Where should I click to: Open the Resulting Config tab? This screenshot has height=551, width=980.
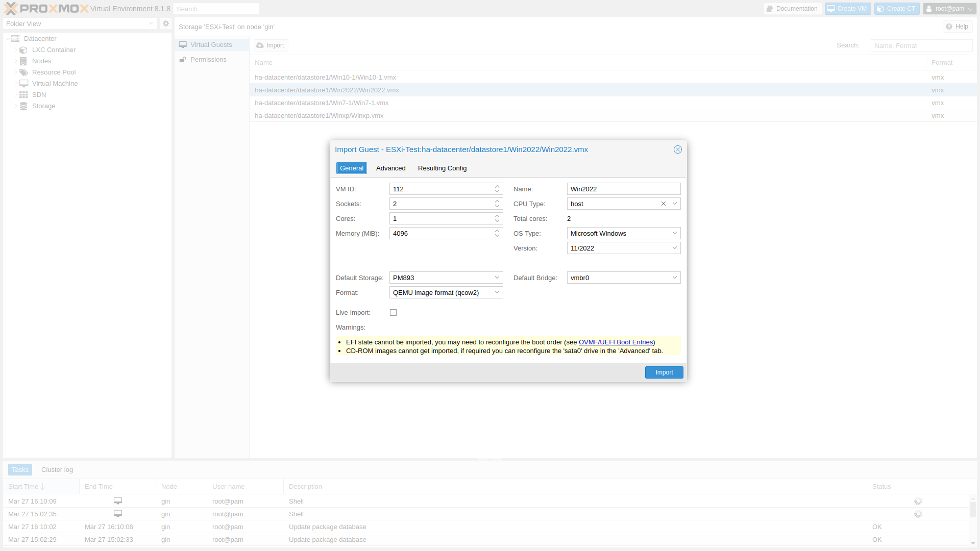click(442, 168)
